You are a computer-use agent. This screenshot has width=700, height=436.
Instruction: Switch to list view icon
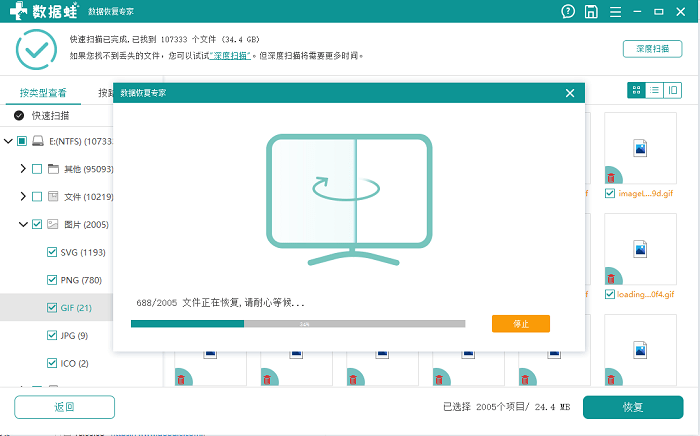(654, 90)
